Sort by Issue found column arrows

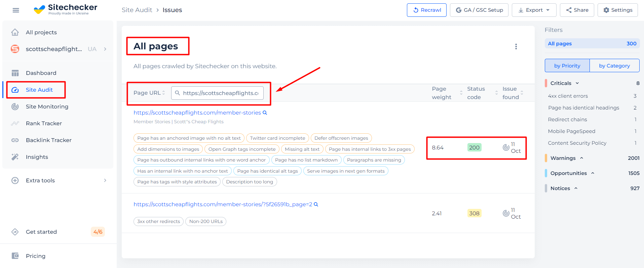[522, 93]
